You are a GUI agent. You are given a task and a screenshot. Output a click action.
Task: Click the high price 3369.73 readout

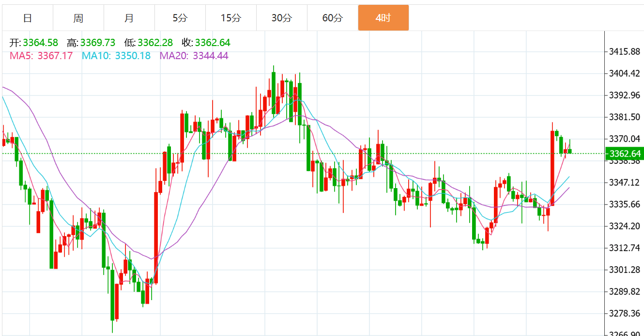(x=98, y=43)
